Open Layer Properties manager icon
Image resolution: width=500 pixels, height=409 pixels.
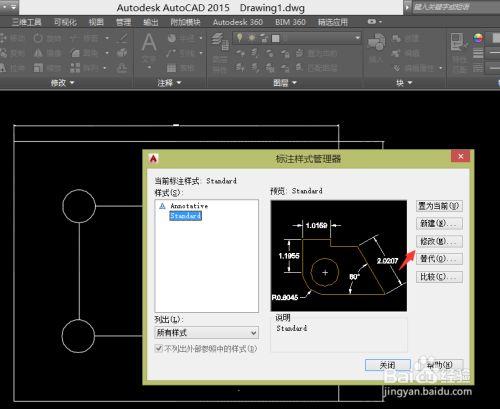(x=220, y=41)
